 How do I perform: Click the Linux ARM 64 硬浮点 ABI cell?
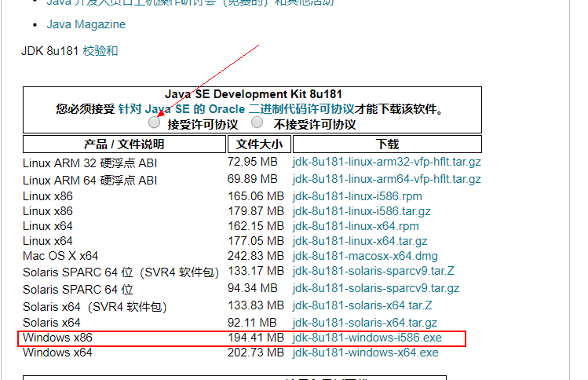[x=90, y=181]
